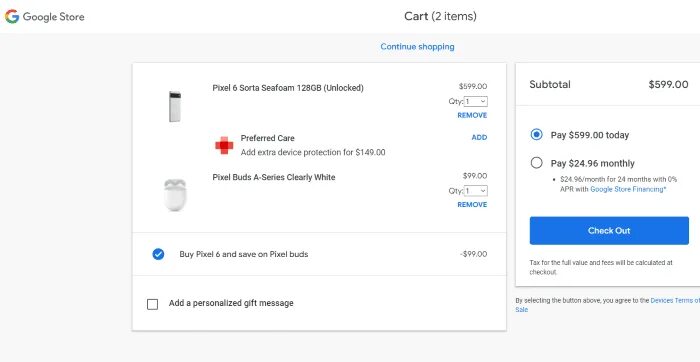Image resolution: width=700 pixels, height=362 pixels.
Task: Click the Subtotal $599.00 amount
Action: pos(668,84)
